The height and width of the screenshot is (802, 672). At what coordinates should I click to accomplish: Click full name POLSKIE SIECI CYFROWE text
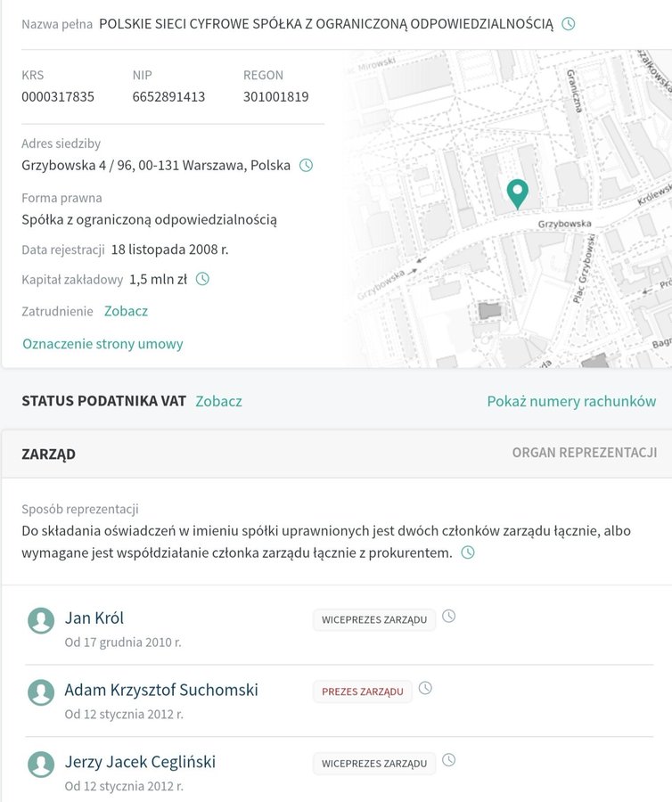pos(326,24)
